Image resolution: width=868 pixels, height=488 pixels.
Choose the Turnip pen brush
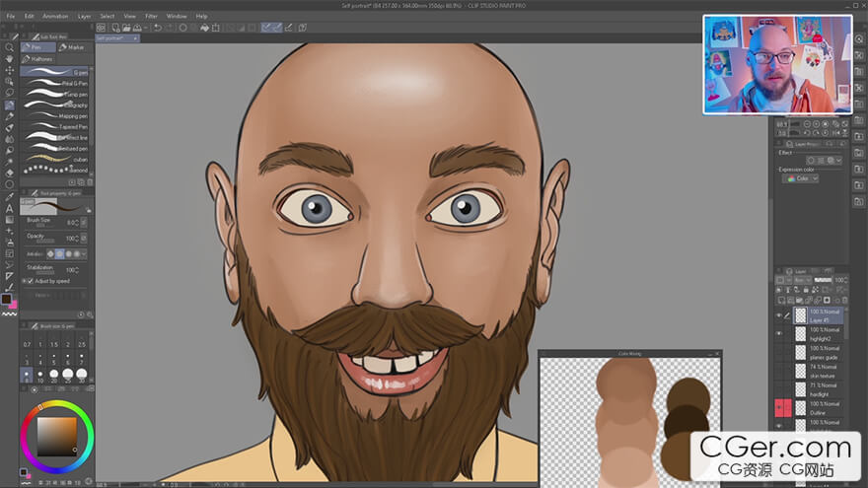click(55, 94)
